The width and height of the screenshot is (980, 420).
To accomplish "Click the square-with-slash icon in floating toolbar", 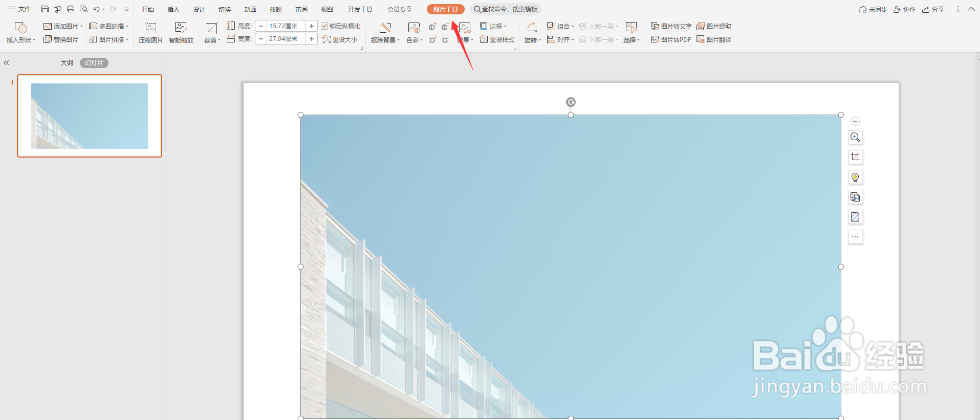I will click(x=855, y=217).
